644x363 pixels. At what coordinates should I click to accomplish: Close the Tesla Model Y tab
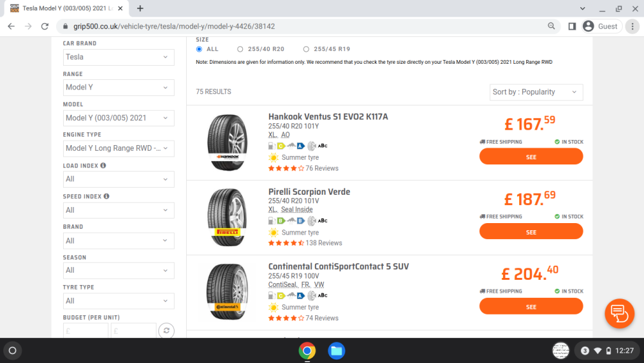pyautogui.click(x=120, y=8)
